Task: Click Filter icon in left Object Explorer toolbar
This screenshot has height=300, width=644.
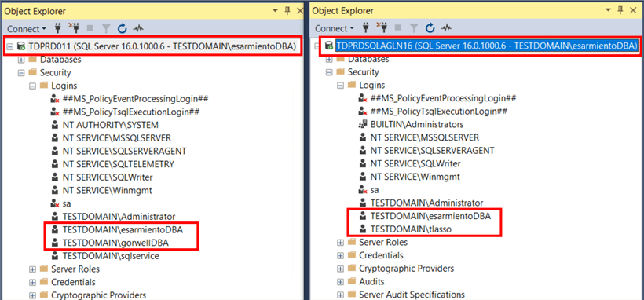Action: (106, 28)
